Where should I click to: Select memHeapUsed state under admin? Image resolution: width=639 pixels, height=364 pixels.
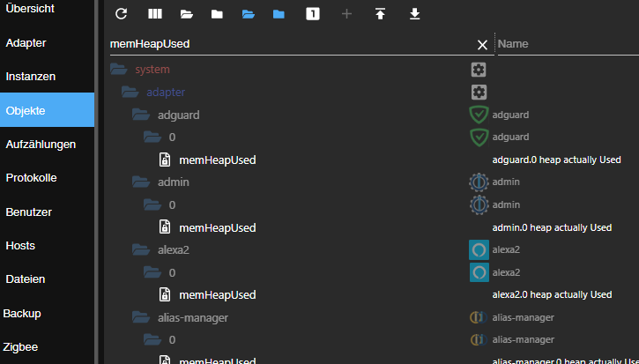217,227
